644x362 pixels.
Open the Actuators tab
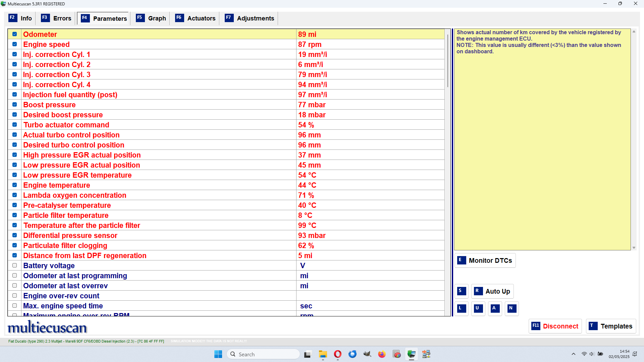[196, 18]
